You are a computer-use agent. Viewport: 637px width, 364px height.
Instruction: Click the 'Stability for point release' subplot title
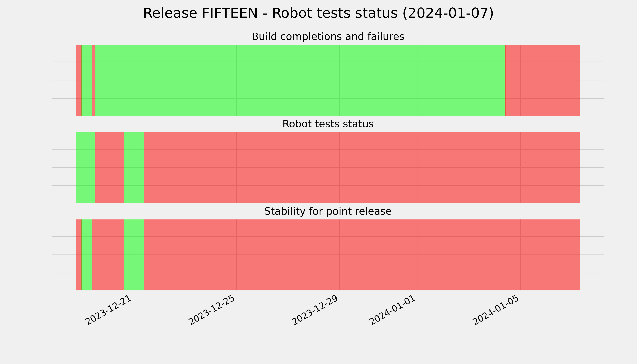click(x=328, y=211)
